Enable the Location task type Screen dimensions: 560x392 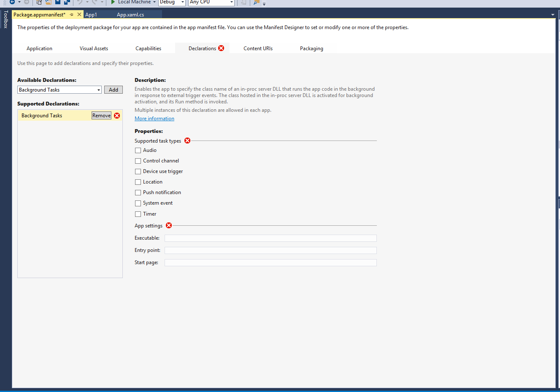click(138, 182)
